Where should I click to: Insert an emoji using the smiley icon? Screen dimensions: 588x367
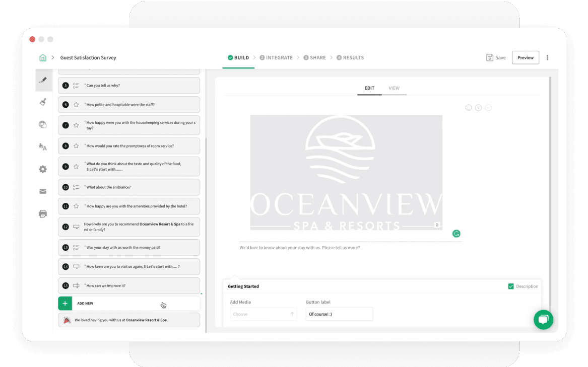468,107
